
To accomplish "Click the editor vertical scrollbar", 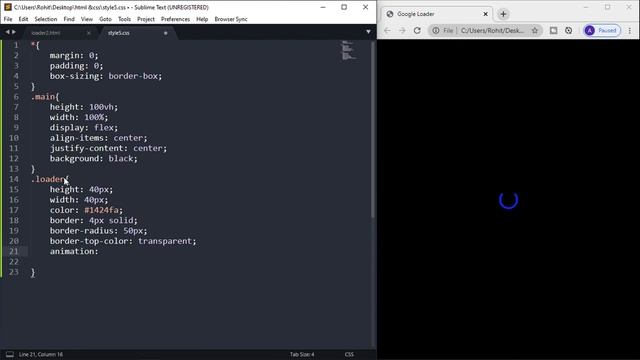I will 373,131.
